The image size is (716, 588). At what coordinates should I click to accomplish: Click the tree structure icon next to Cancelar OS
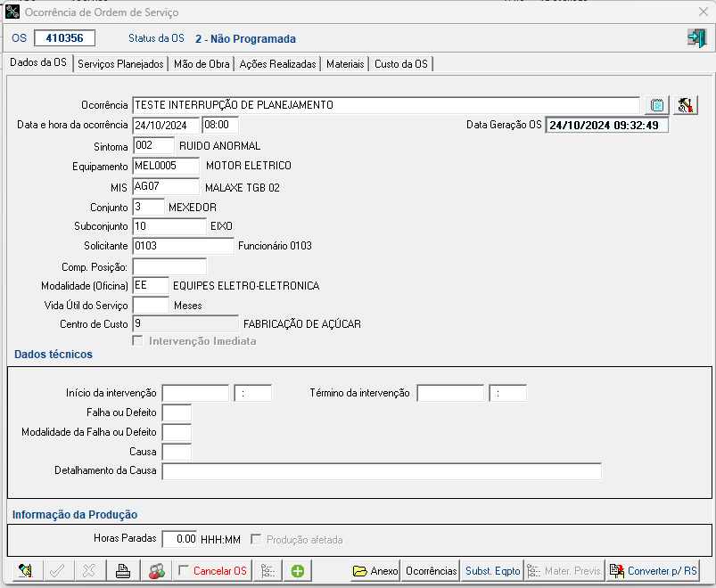point(267,571)
